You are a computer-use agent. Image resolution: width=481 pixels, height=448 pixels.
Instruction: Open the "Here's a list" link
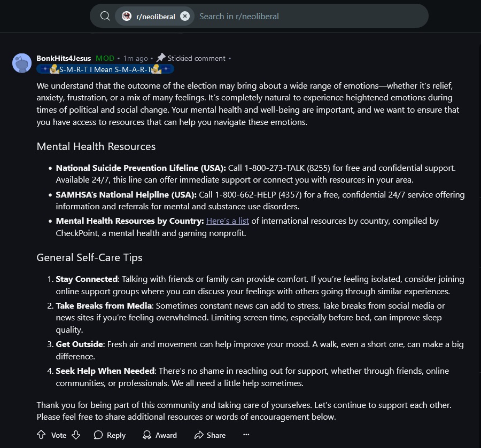[227, 221]
